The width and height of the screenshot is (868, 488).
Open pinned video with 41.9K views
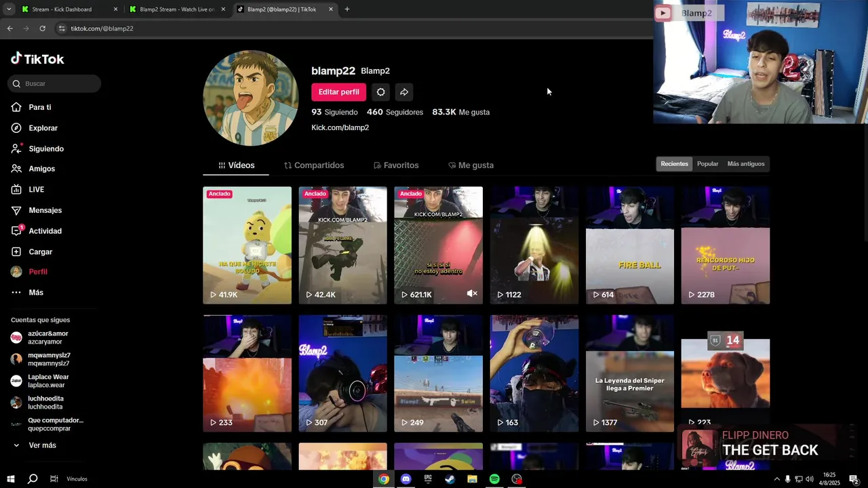247,245
